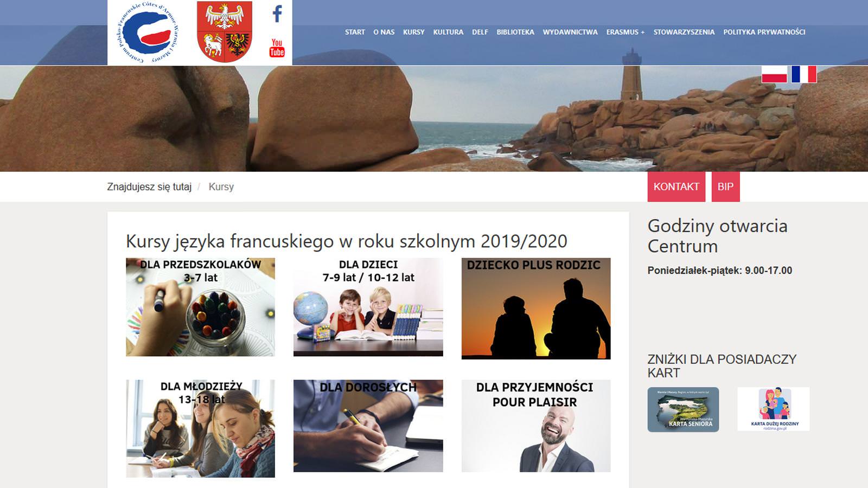Switch language using the French flag

[x=804, y=74]
